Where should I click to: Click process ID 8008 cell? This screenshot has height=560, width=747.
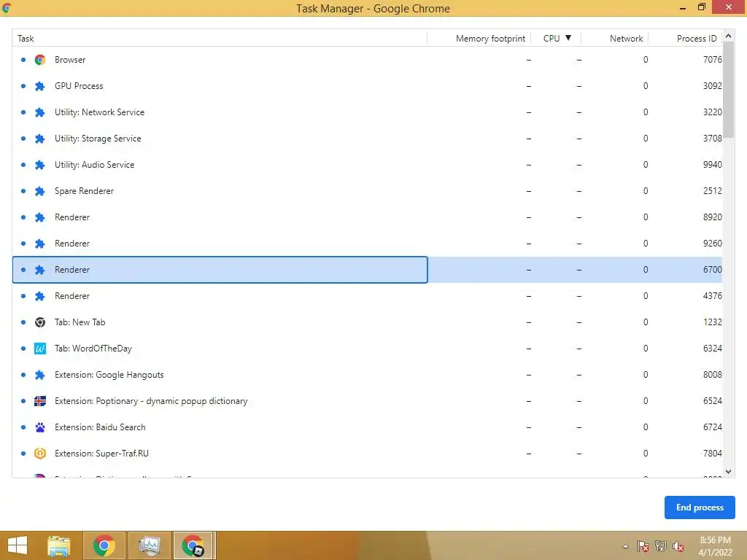(x=712, y=375)
